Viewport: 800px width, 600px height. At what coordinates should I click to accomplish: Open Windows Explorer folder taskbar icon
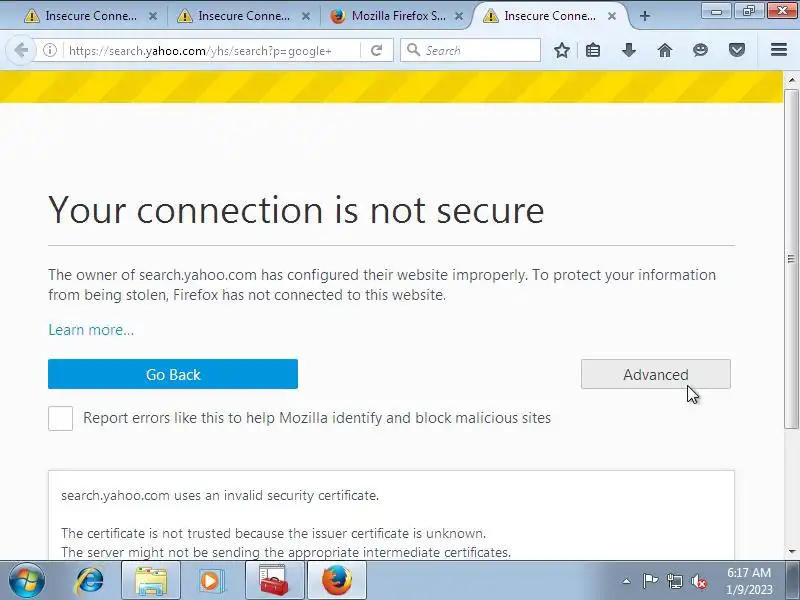tap(151, 581)
